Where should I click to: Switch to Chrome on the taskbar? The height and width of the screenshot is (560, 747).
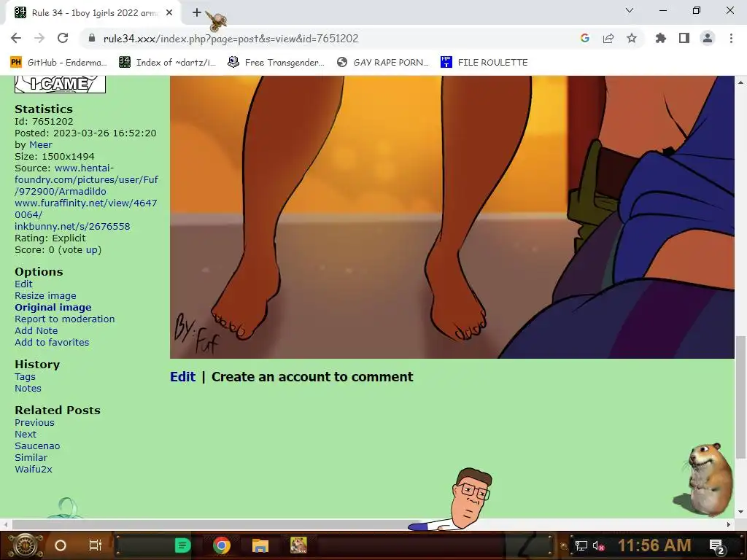(222, 545)
